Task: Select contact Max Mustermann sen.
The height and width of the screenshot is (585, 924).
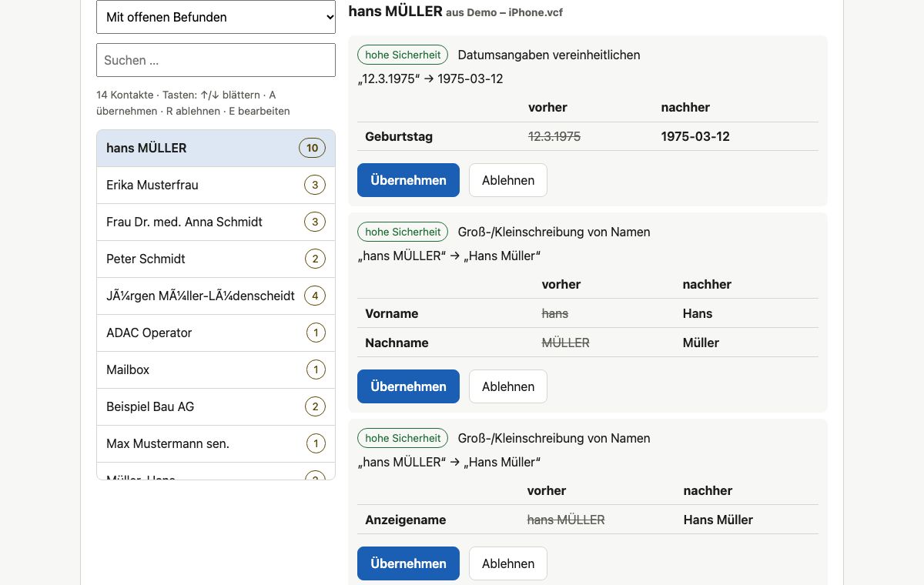Action: (216, 444)
